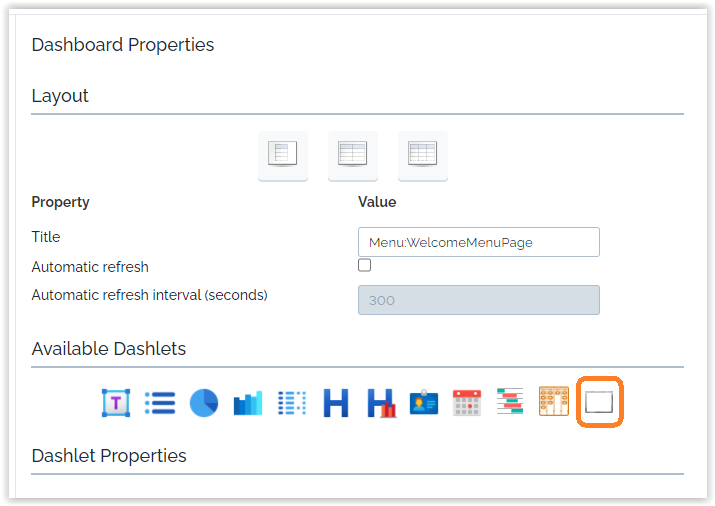Add the bar chart dashlet
715x506 pixels.
(x=247, y=403)
